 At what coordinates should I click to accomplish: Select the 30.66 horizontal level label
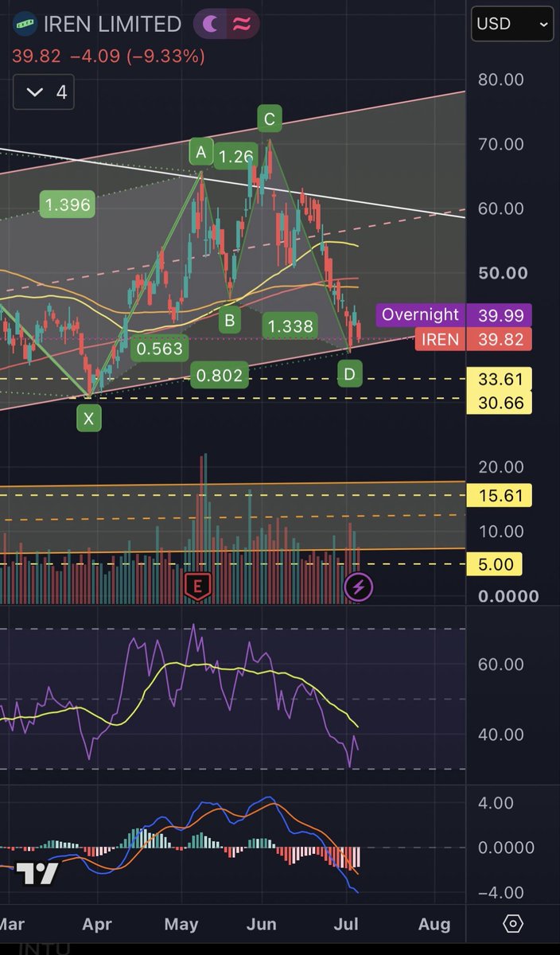[x=500, y=403]
